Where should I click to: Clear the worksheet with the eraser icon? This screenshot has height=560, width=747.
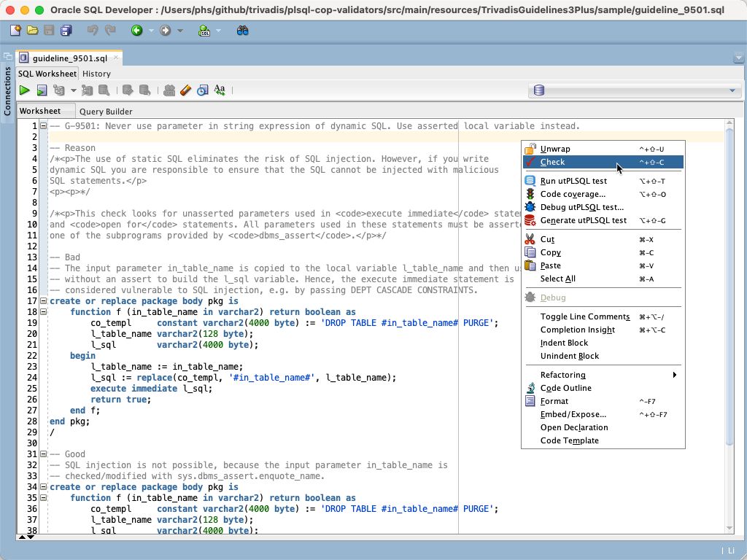pyautogui.click(x=186, y=90)
